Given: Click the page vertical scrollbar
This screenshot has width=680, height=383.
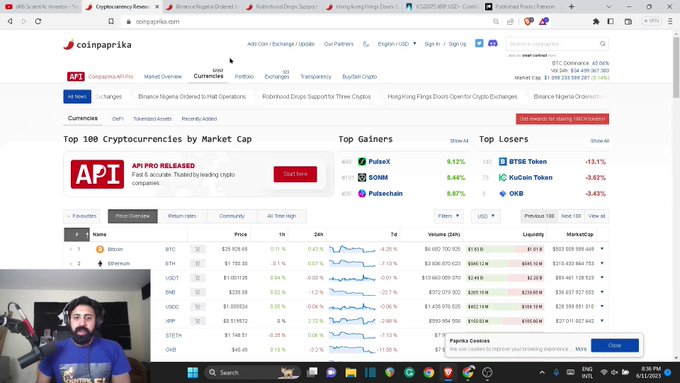Looking at the screenshot, I should click(676, 195).
